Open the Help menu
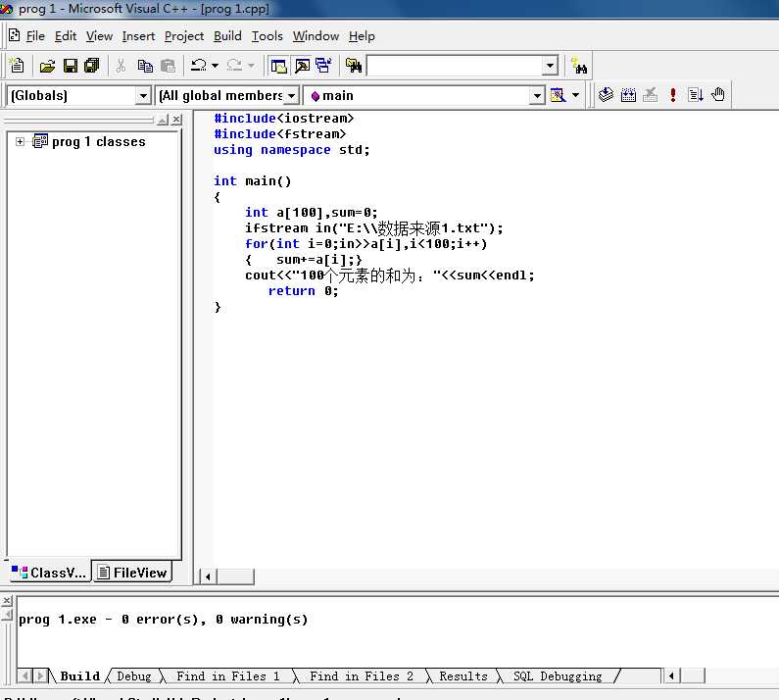Screen dimensions: 779x700 click(x=362, y=36)
